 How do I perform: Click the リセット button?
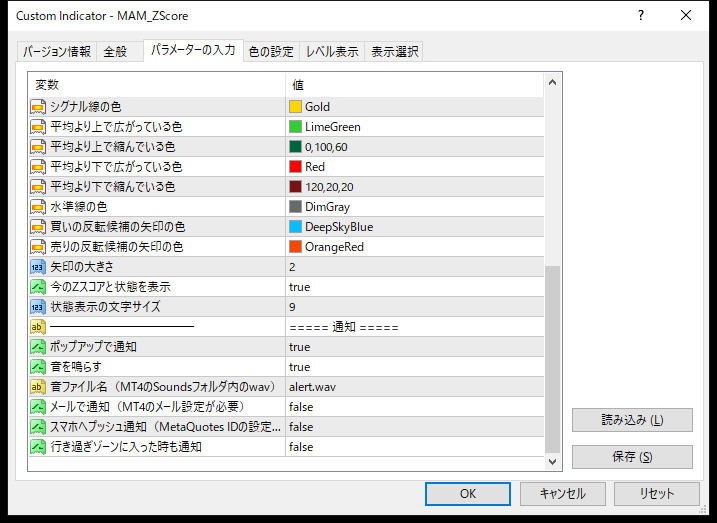click(657, 494)
